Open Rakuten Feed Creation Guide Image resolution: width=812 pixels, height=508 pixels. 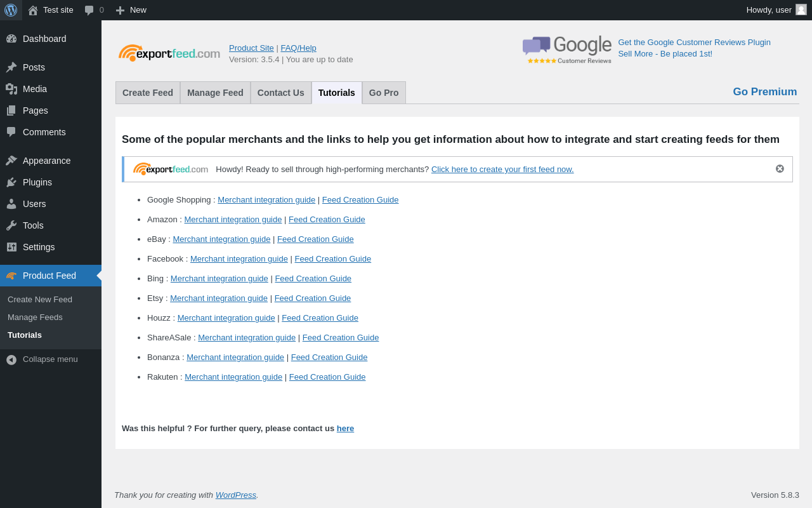[x=327, y=377]
